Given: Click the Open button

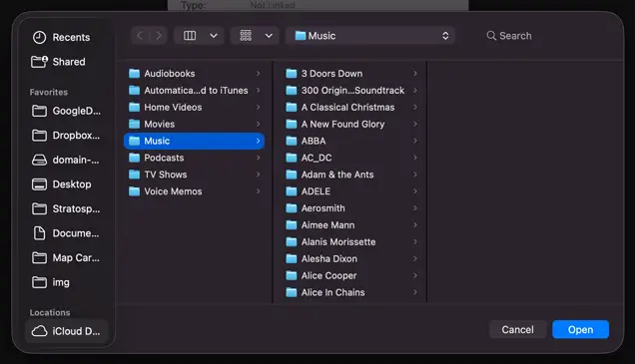Looking at the screenshot, I should pos(580,330).
